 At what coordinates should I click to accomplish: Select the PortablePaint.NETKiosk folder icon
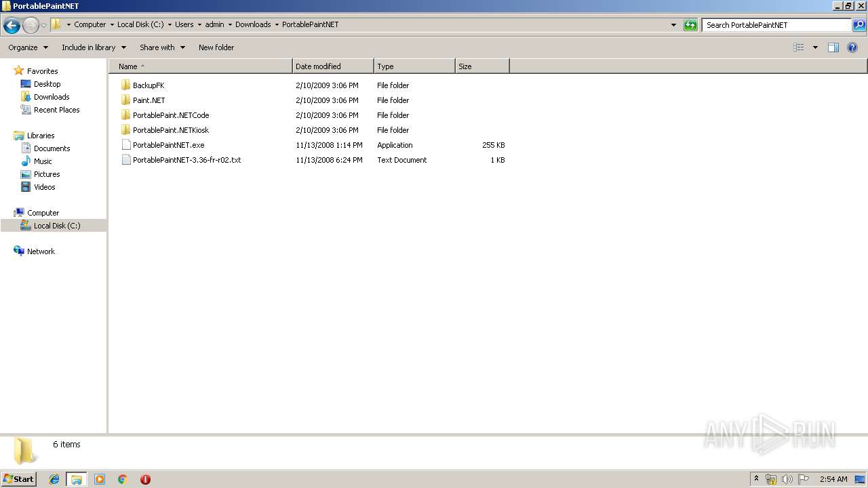tap(125, 130)
